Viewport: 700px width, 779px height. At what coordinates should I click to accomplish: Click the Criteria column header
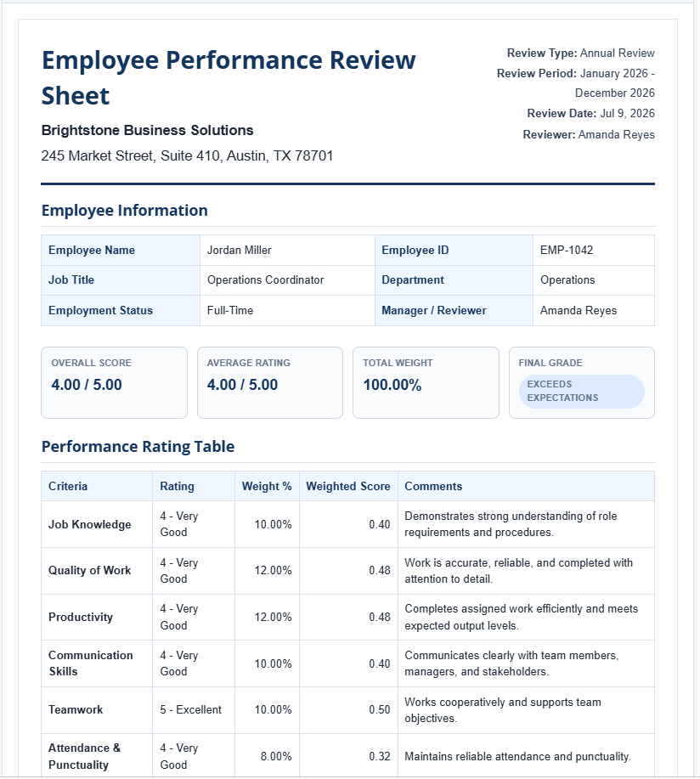click(97, 487)
